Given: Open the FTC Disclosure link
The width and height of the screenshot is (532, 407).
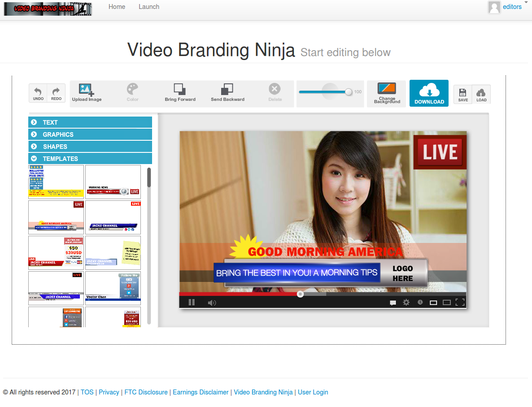Looking at the screenshot, I should 146,392.
